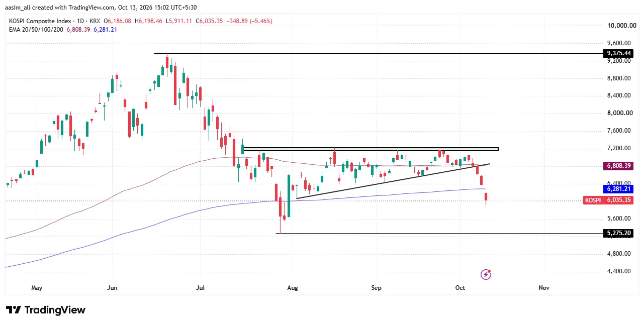The width and height of the screenshot is (644, 325).
Task: Click the maroon 6,808.39 axis price tag
Action: pyautogui.click(x=617, y=165)
